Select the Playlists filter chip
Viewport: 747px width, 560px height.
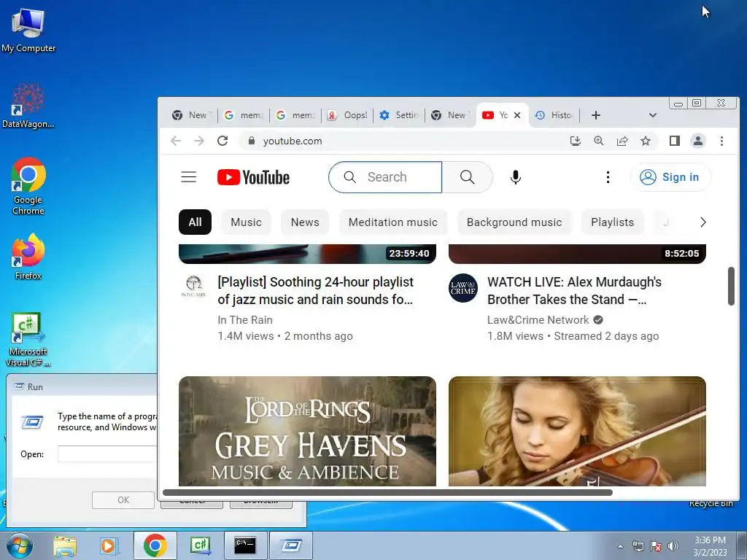[x=612, y=222]
